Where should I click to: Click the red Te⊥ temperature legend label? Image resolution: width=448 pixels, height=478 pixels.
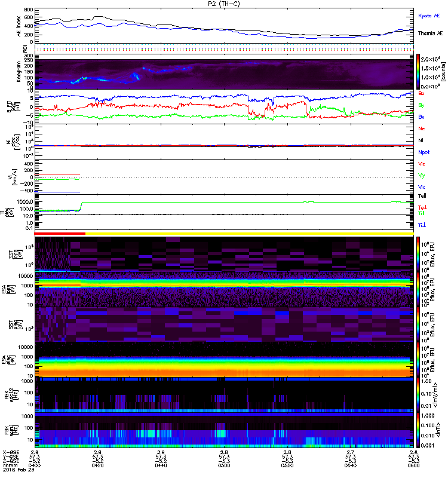point(422,207)
